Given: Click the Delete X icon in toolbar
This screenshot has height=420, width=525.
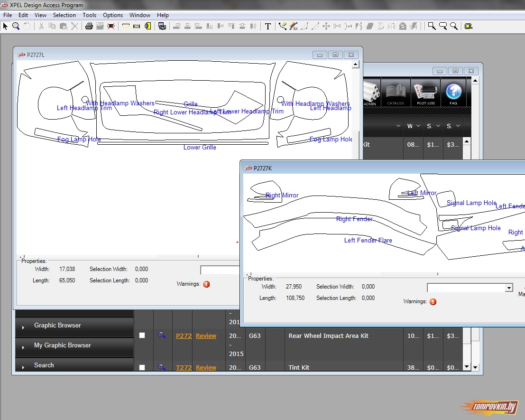Looking at the screenshot, I should [74, 26].
